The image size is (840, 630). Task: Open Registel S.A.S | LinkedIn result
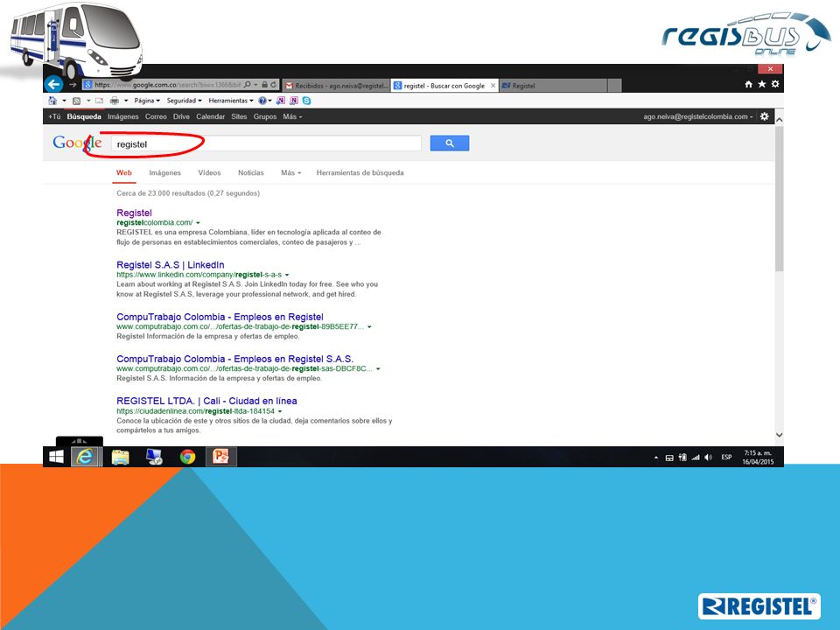[171, 264]
